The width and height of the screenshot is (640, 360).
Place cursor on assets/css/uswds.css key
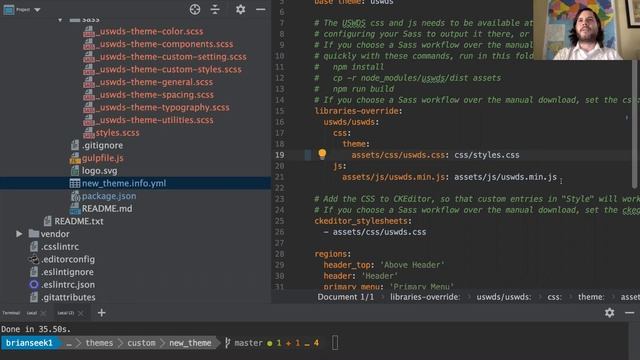pos(399,155)
